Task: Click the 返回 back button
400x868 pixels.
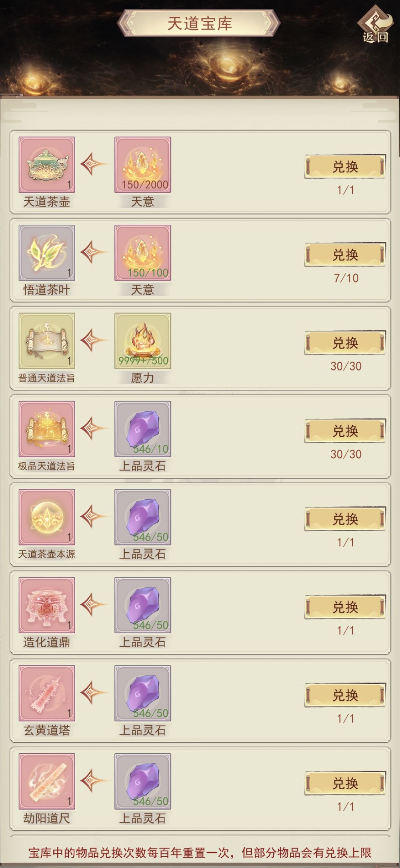Action: point(375,25)
